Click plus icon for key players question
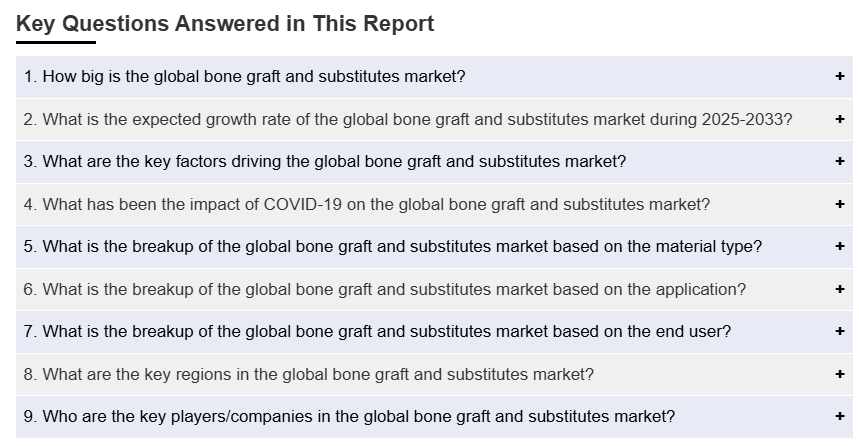859x446 pixels. click(839, 417)
